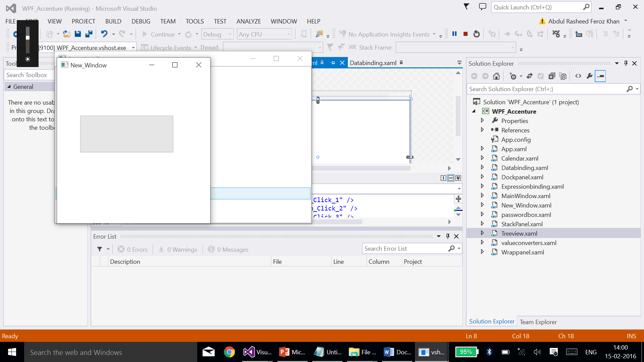The height and width of the screenshot is (362, 644).
Task: Open notifications flag filter icon
Action: coord(466,7)
